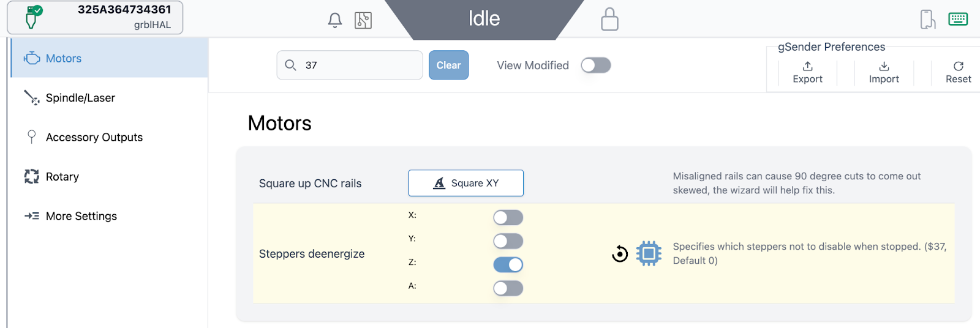The image size is (980, 328).
Task: Click the phone remote icon
Action: coord(927,19)
